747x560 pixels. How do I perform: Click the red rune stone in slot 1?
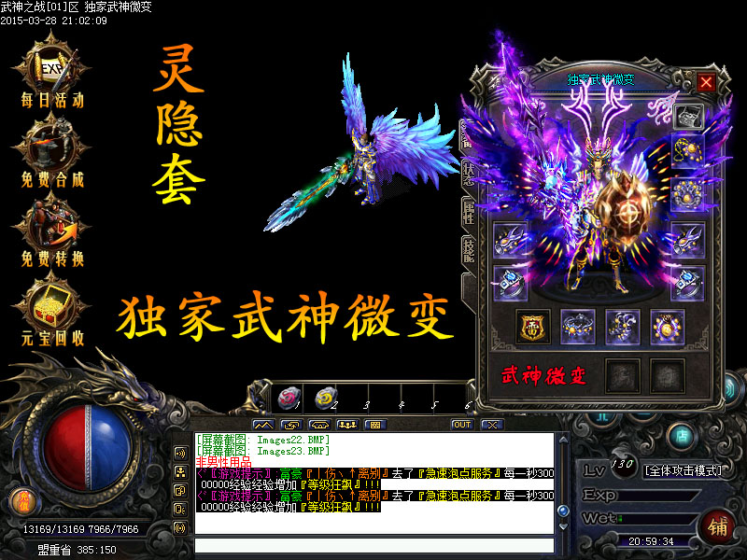pos(289,399)
